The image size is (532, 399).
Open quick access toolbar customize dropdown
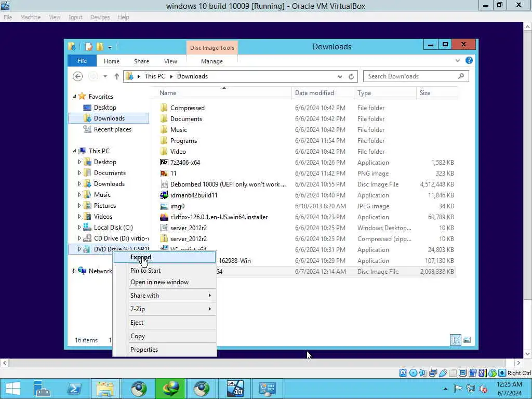tap(110, 47)
